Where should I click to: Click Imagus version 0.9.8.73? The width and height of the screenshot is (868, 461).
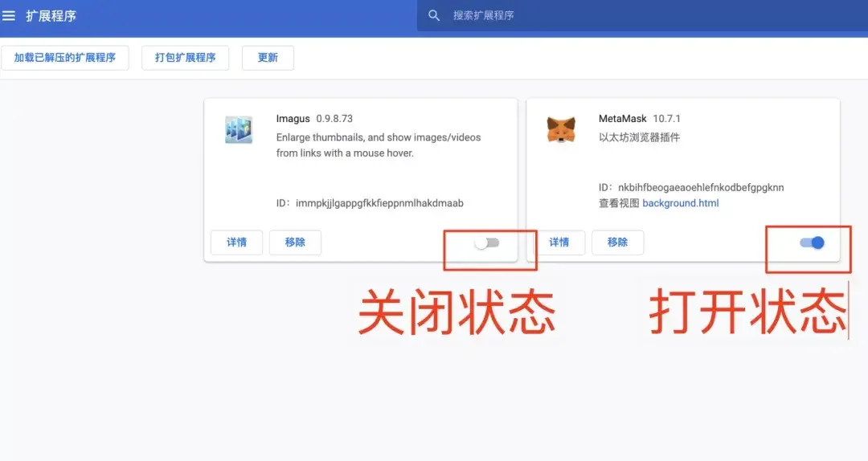(334, 118)
